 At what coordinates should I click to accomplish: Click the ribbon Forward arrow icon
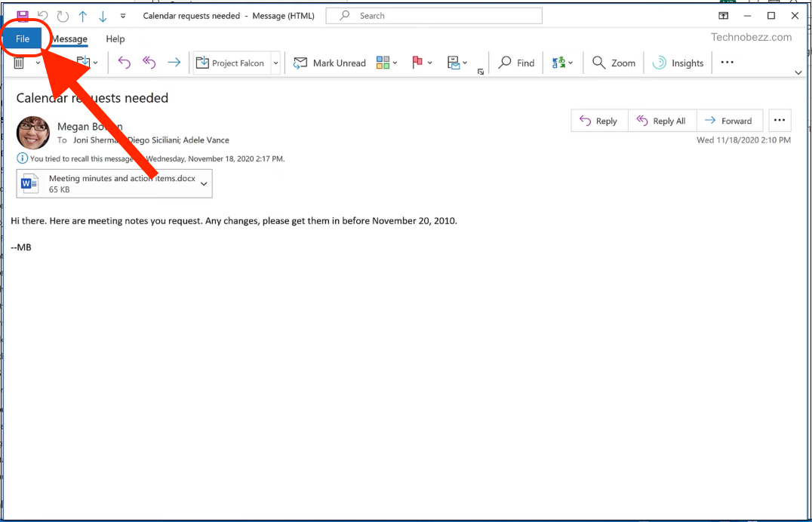(x=174, y=63)
